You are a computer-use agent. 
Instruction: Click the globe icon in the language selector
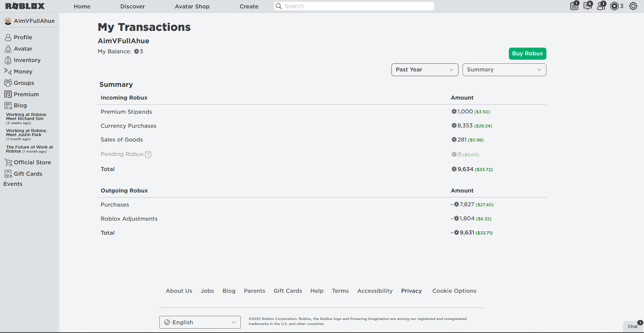click(167, 322)
